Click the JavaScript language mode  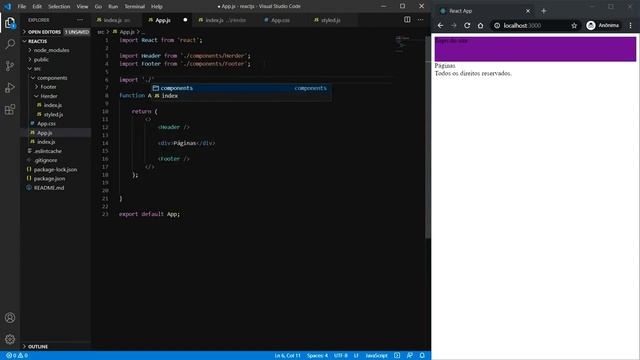(x=376, y=356)
